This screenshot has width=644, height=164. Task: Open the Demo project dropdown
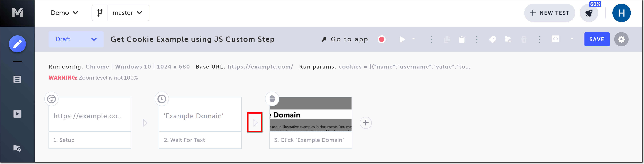(65, 13)
